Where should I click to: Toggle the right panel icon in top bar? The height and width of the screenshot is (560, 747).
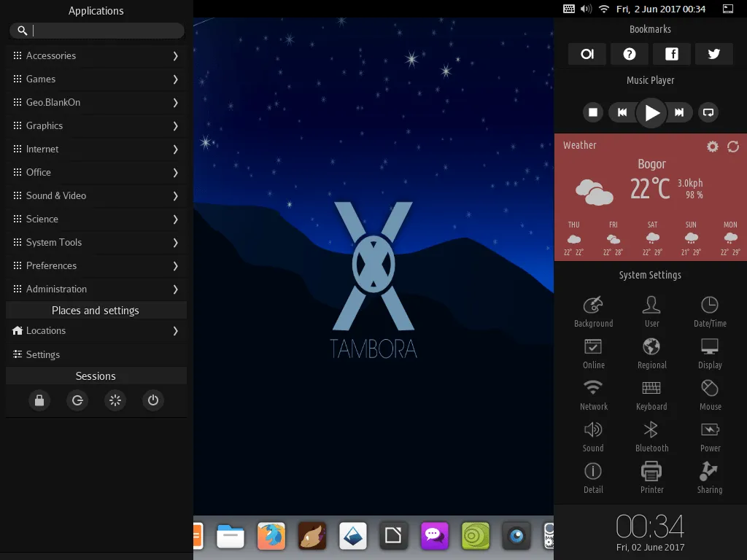(x=728, y=9)
